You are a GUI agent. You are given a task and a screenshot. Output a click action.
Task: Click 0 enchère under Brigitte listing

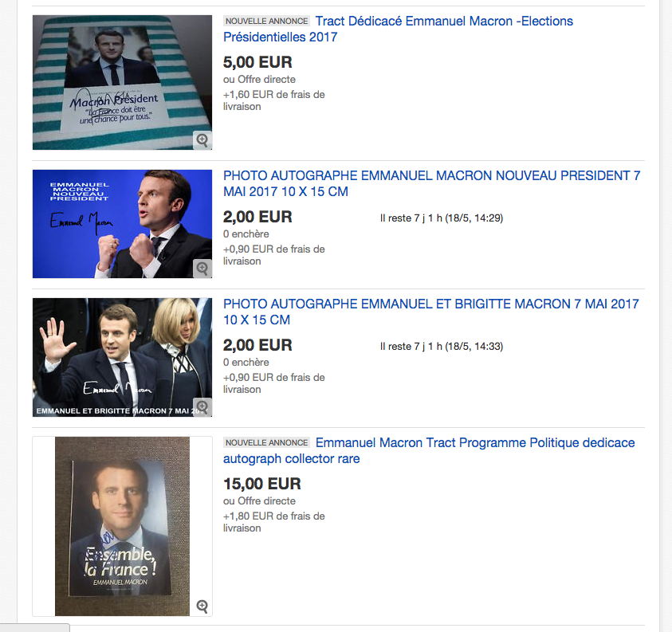pyautogui.click(x=246, y=362)
